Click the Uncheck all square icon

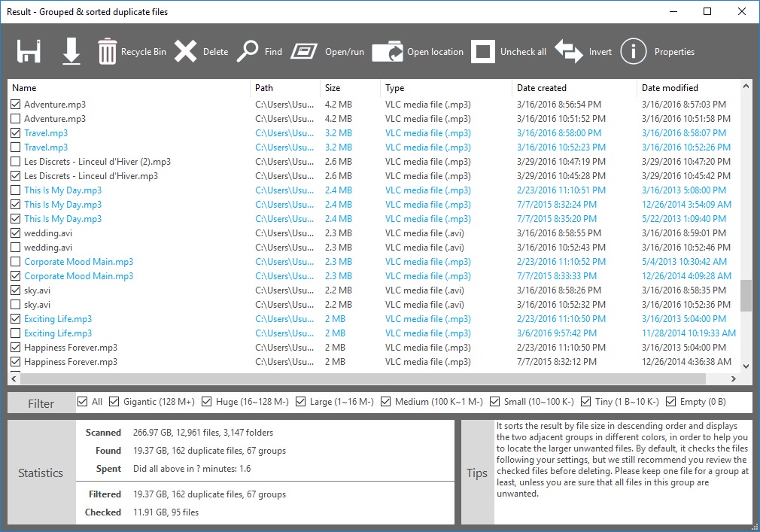click(483, 51)
